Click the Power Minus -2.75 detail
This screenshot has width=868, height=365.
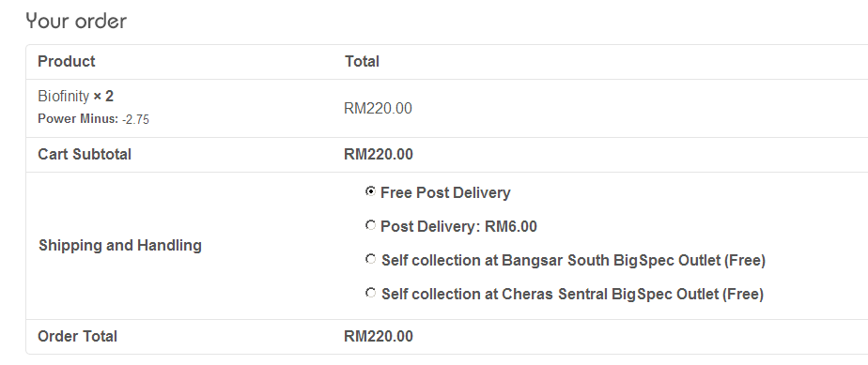click(93, 119)
